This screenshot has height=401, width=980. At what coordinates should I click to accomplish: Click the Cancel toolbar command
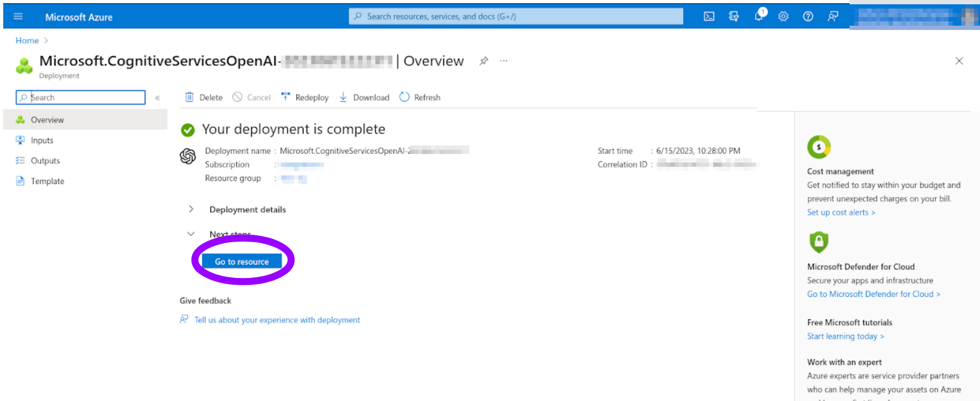(251, 97)
